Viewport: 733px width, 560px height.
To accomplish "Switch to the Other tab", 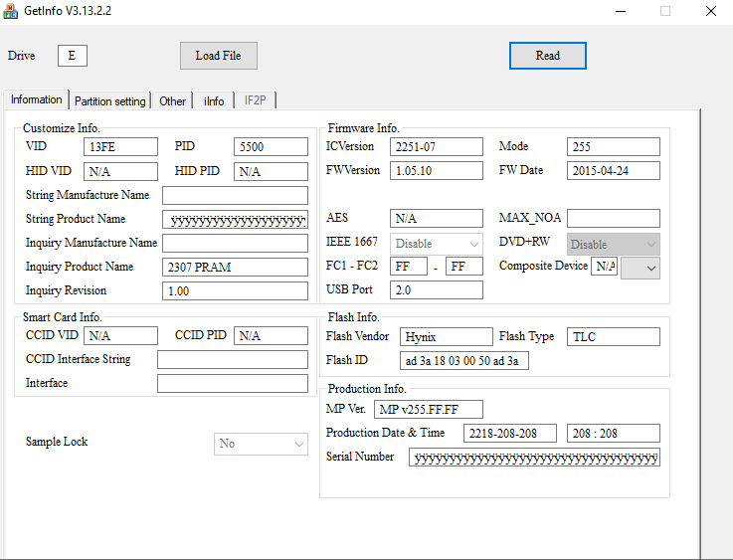I will click(172, 101).
